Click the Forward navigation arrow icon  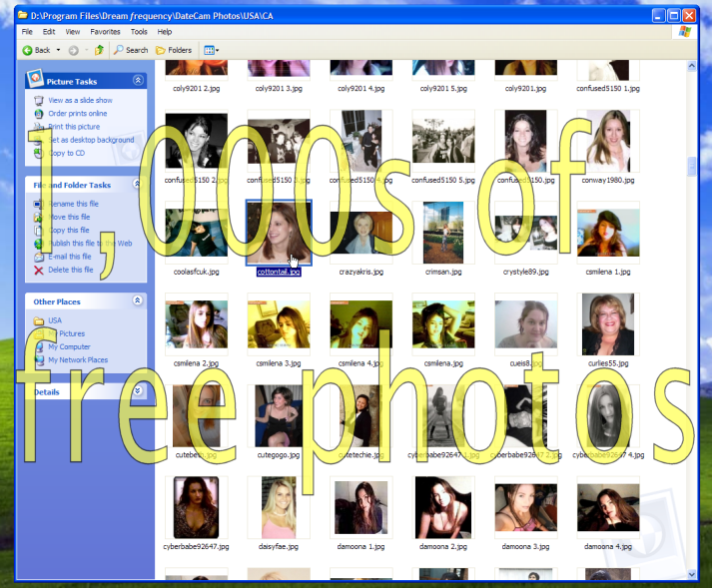74,50
